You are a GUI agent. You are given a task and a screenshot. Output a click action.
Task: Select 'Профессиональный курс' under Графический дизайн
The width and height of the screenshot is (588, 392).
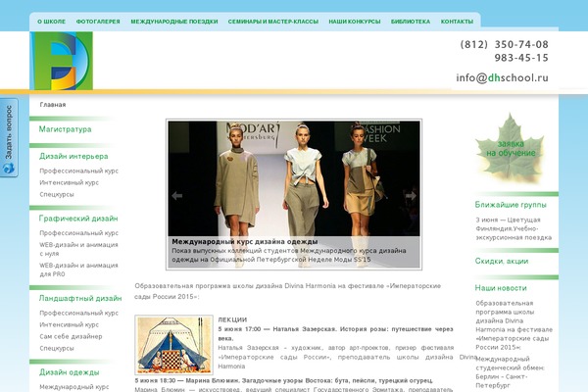(78, 233)
